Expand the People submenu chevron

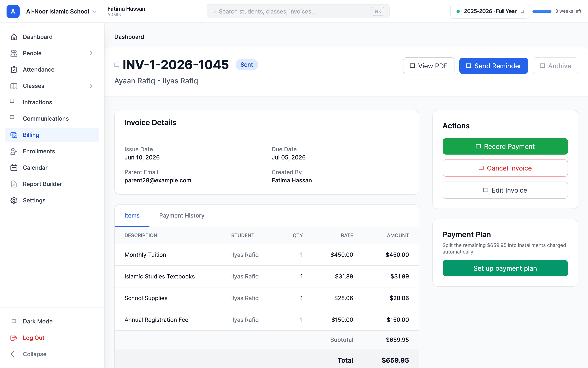tap(91, 53)
